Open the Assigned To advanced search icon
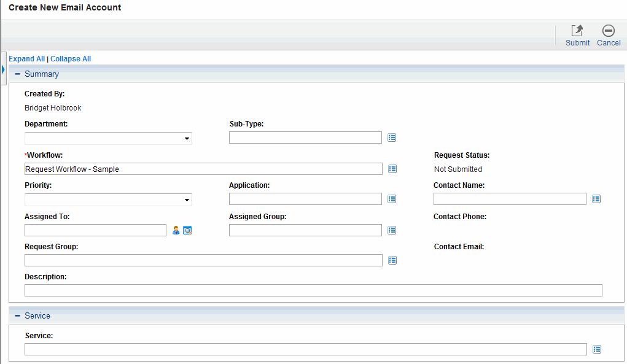Screen dimensions: 627x364 [187, 230]
